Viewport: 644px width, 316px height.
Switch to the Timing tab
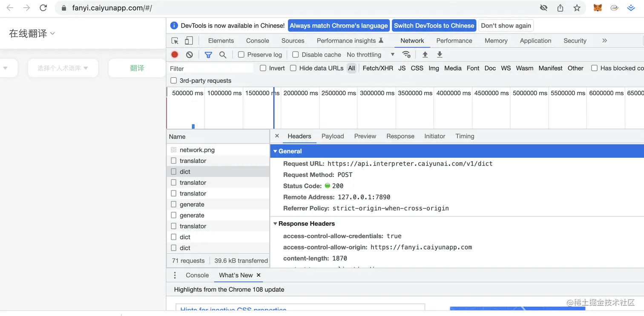(465, 136)
